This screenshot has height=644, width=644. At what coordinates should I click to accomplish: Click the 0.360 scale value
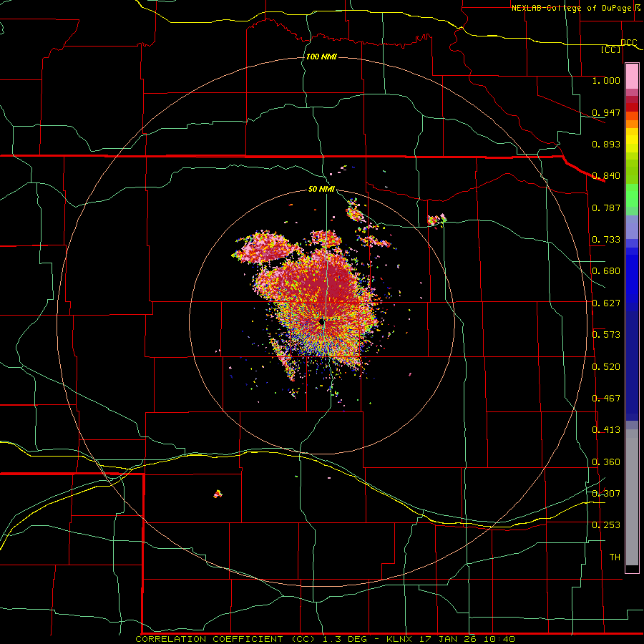click(606, 462)
